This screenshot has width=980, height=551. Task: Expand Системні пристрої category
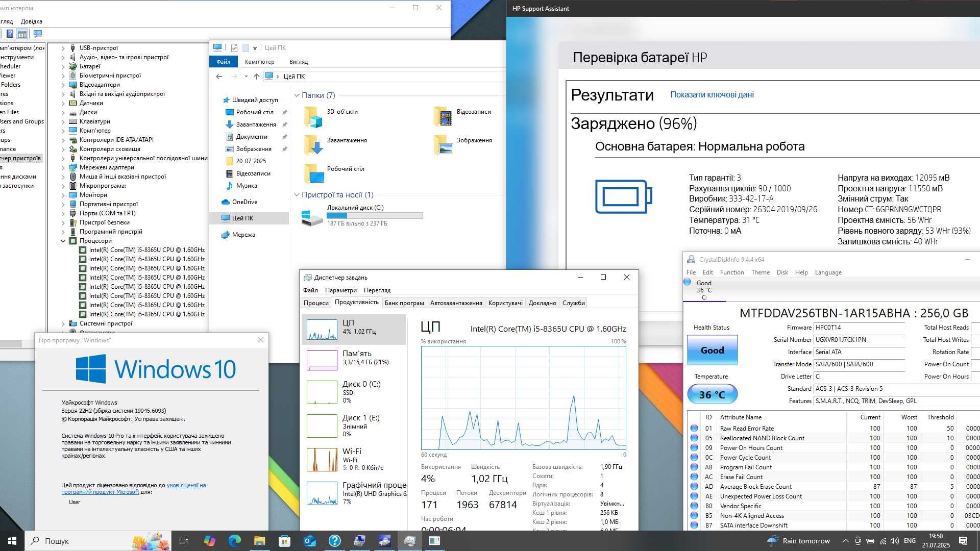tap(63, 323)
